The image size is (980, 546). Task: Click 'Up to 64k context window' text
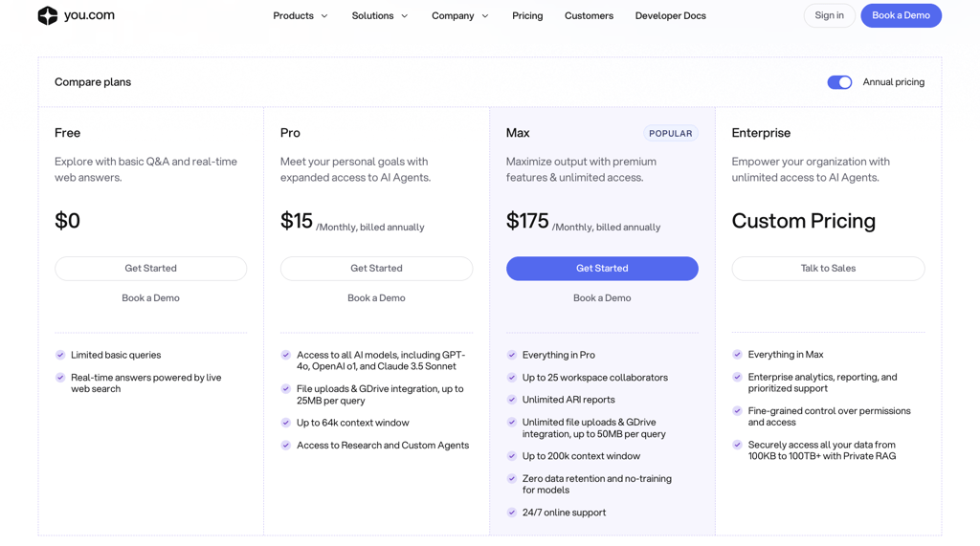coord(353,423)
